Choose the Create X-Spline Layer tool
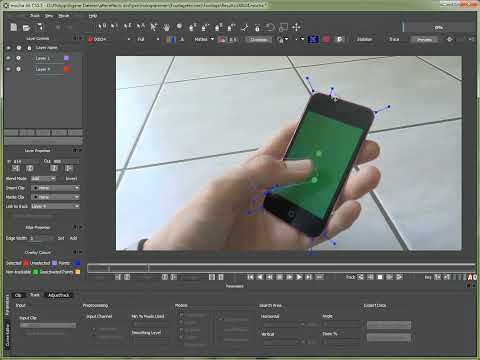480x360 pixels. (193, 27)
